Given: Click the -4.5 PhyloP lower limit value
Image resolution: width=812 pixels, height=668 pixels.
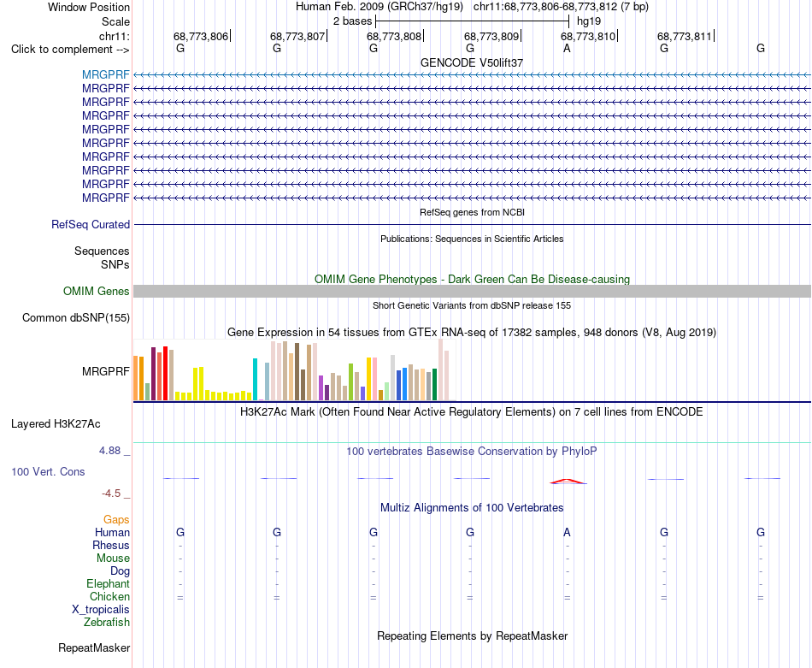Looking at the screenshot, I should (111, 494).
